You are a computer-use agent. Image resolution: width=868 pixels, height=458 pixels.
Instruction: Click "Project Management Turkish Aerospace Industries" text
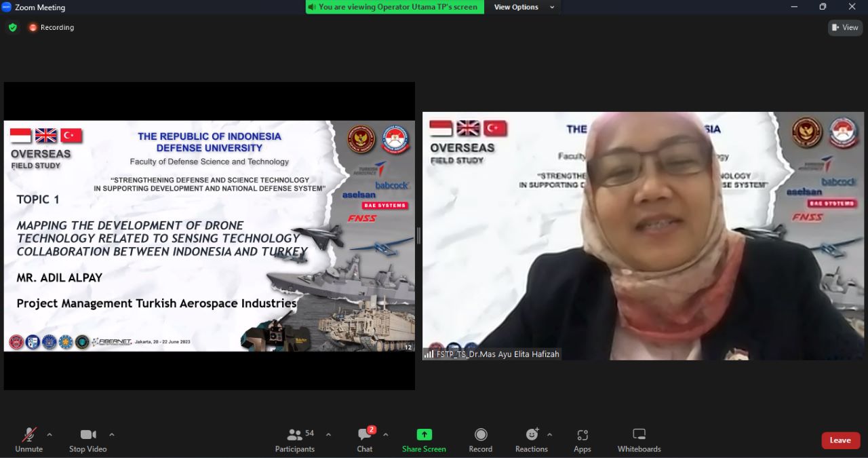157,303
